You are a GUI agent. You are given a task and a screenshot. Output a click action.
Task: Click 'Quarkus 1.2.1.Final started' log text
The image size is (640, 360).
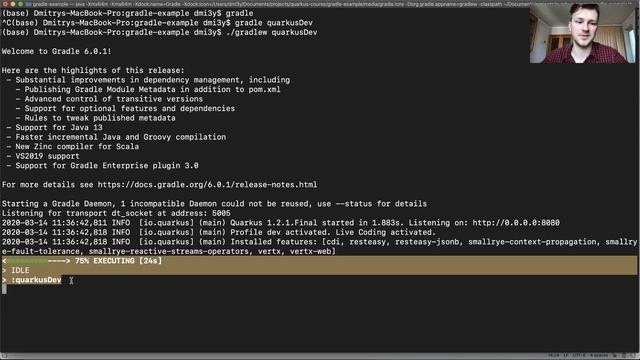click(315, 223)
